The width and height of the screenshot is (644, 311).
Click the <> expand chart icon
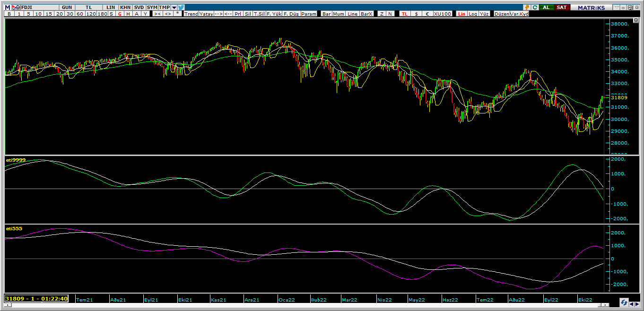[x=168, y=14]
